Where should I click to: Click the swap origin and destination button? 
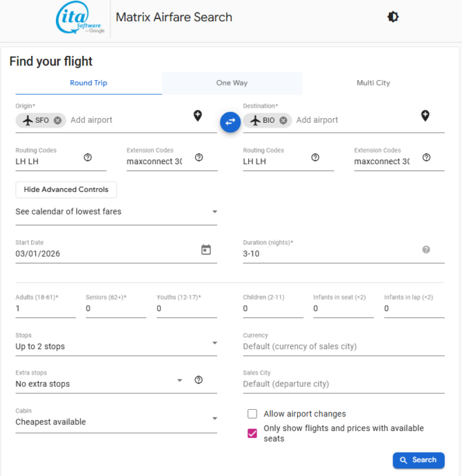click(230, 121)
